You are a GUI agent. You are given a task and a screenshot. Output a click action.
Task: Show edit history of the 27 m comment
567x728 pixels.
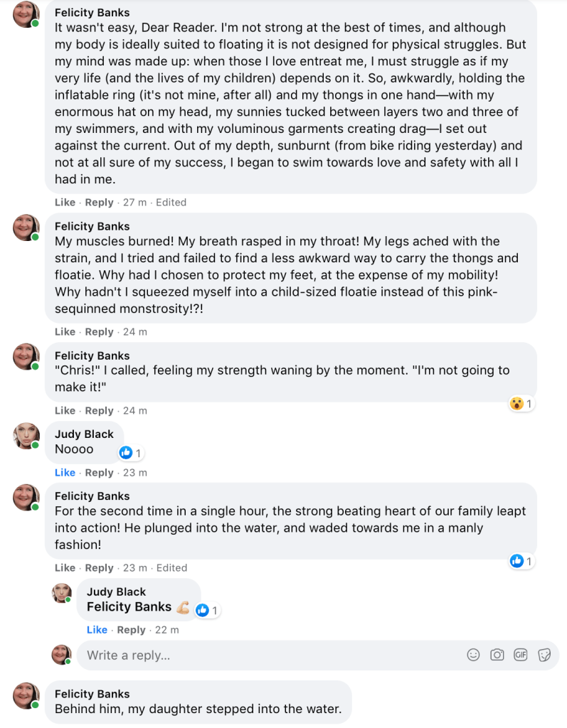[171, 203]
